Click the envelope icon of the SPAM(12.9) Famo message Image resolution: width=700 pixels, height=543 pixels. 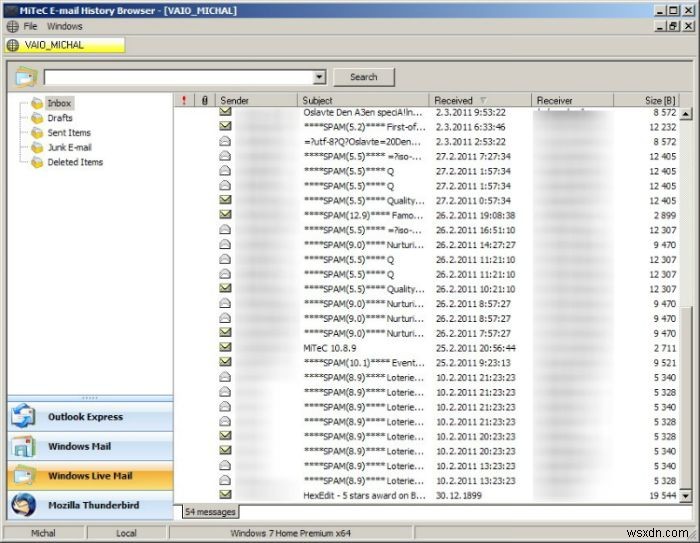[225, 214]
